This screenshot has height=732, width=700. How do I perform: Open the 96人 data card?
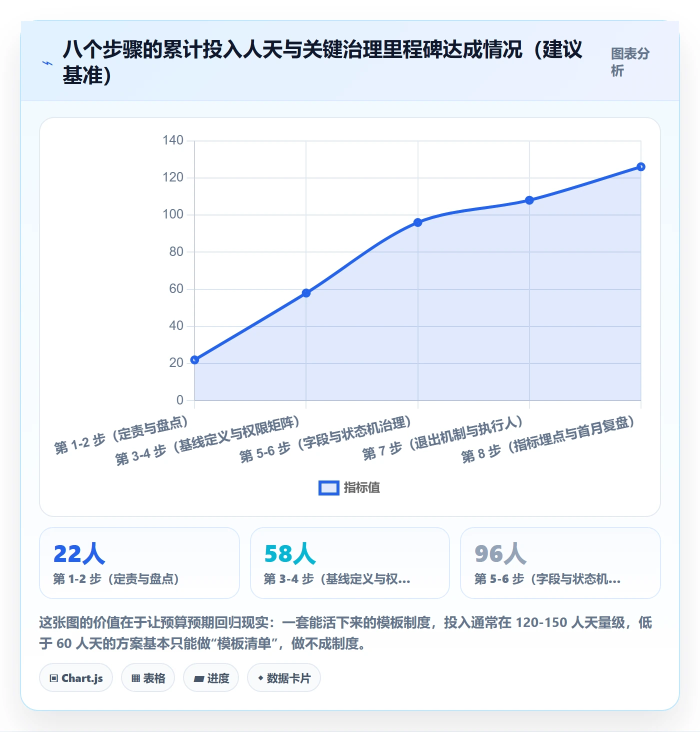560,563
